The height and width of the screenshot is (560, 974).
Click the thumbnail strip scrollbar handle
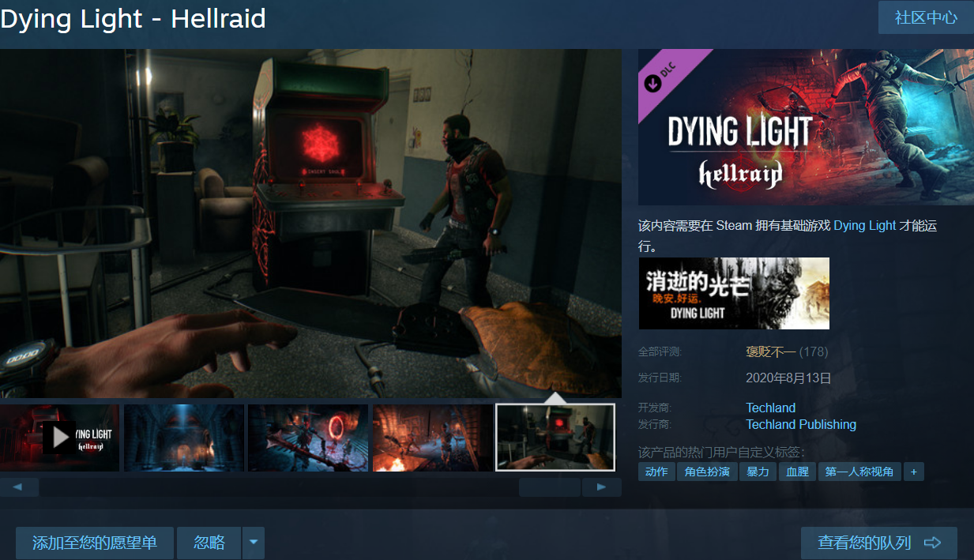tap(550, 487)
